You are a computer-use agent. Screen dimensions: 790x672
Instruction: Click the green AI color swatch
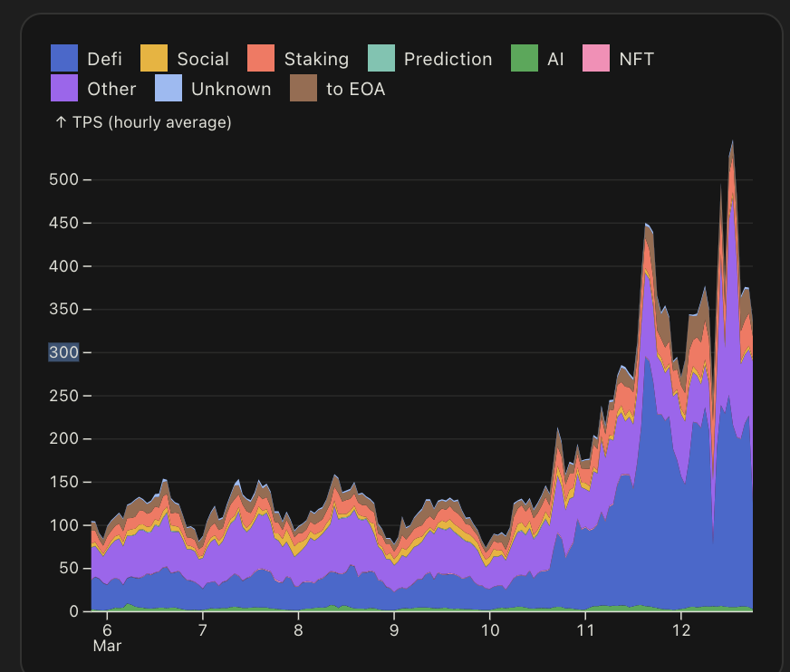point(525,58)
